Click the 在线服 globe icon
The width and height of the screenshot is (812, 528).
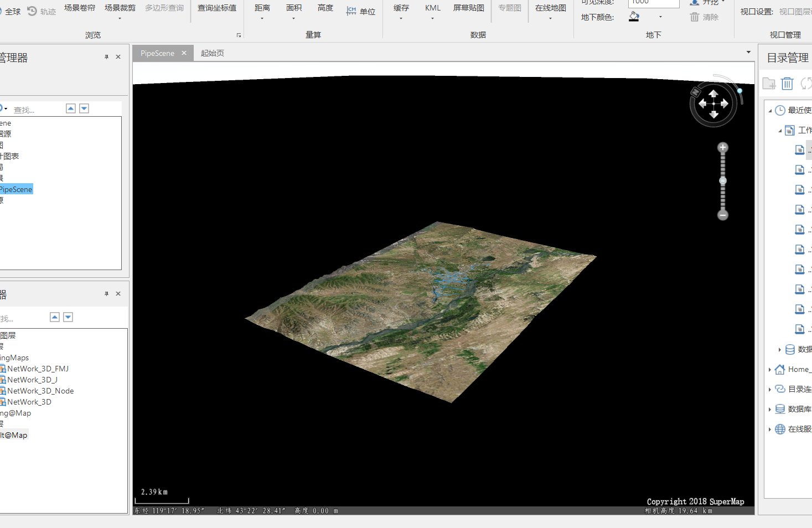tap(780, 429)
